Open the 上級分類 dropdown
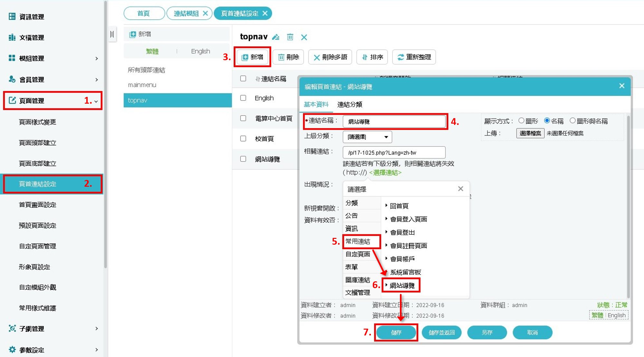The height and width of the screenshot is (357, 644). coord(367,137)
